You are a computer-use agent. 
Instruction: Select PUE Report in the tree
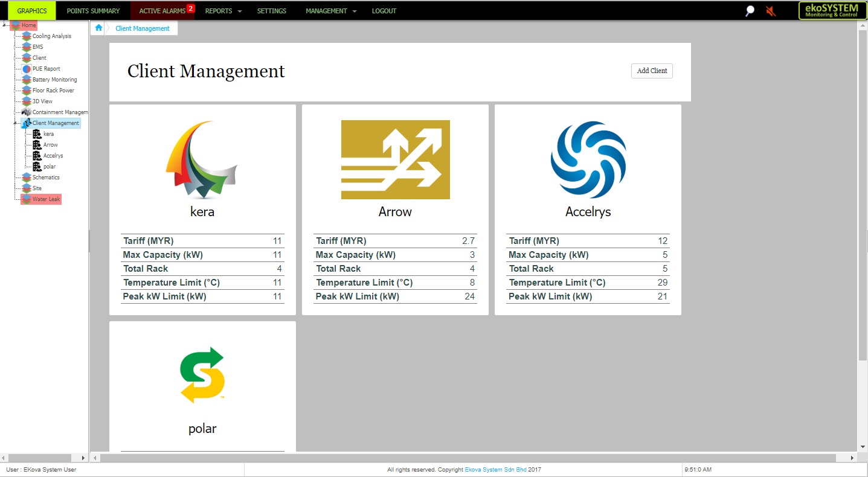tap(47, 69)
